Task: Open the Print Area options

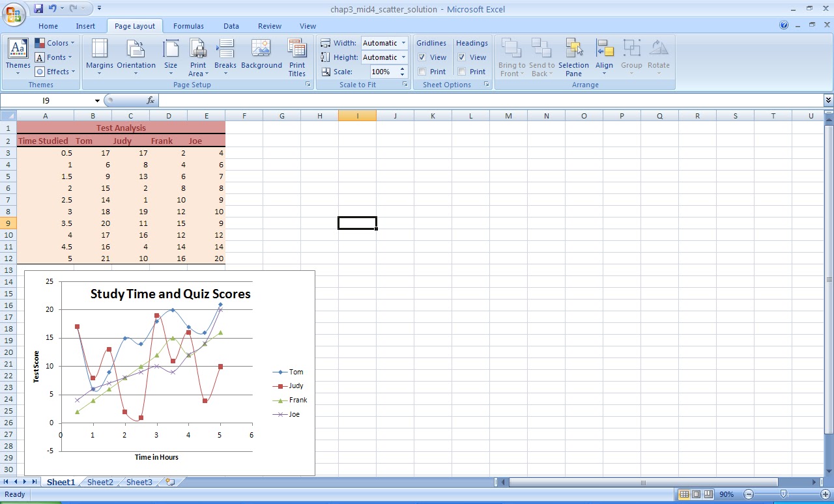Action: tap(198, 57)
